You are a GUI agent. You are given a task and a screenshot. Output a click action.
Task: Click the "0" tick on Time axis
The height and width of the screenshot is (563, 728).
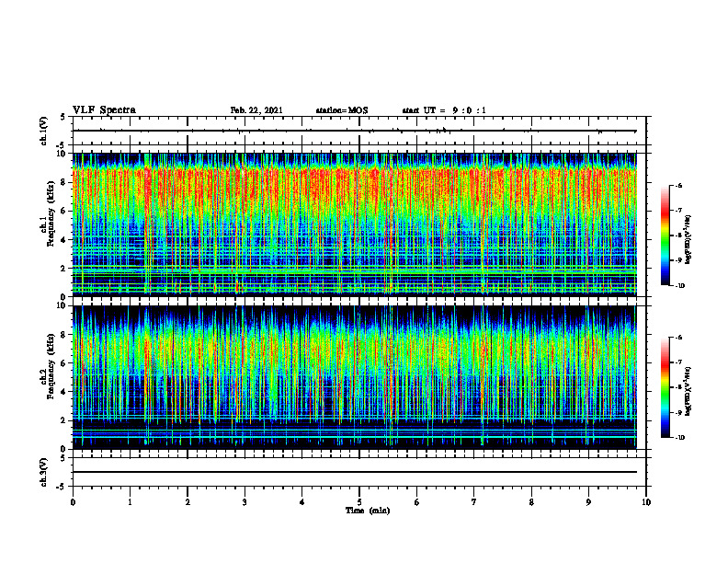[x=73, y=502]
